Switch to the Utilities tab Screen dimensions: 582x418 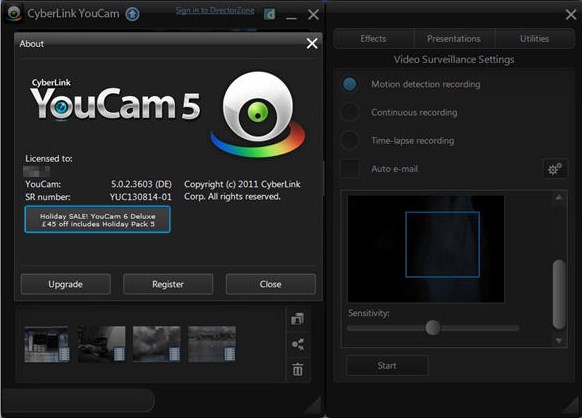(534, 39)
